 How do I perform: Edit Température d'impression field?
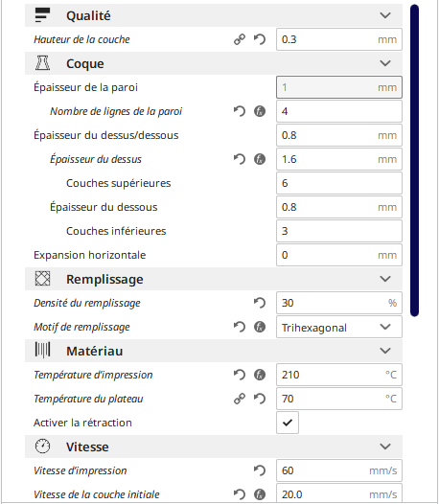[339, 375]
